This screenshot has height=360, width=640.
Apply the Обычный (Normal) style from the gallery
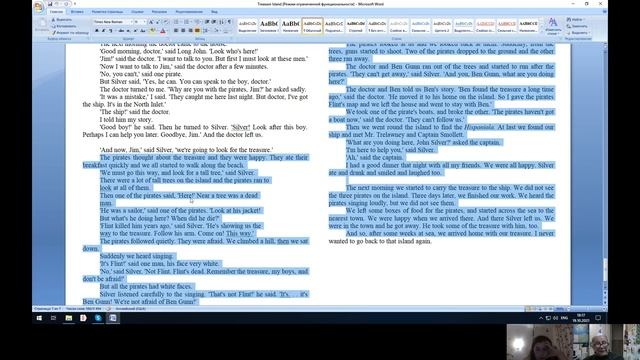tap(312, 25)
